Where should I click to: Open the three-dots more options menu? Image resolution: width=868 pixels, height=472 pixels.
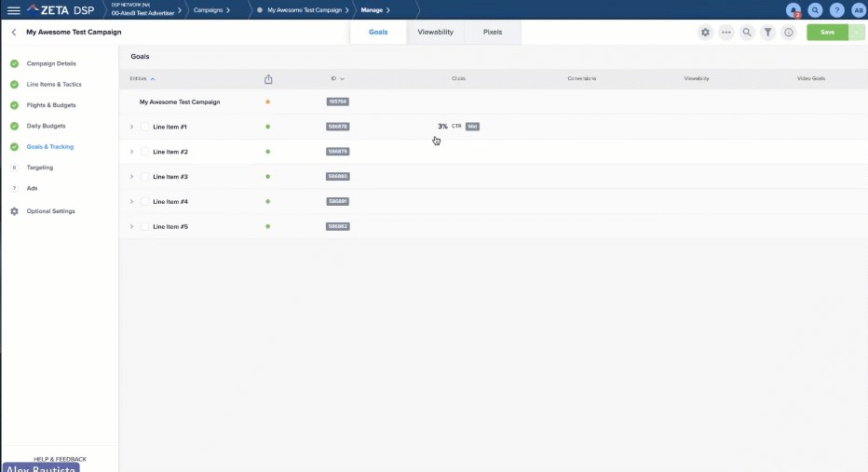point(726,33)
